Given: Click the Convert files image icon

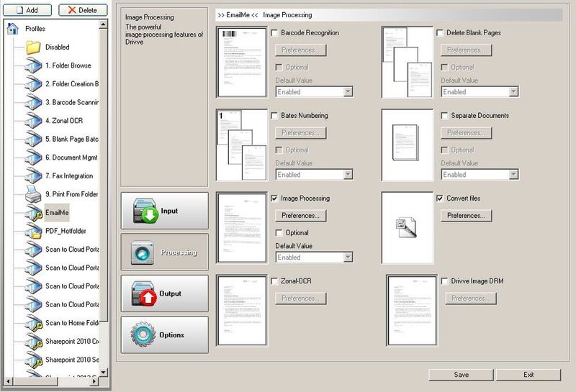Looking at the screenshot, I should (406, 227).
